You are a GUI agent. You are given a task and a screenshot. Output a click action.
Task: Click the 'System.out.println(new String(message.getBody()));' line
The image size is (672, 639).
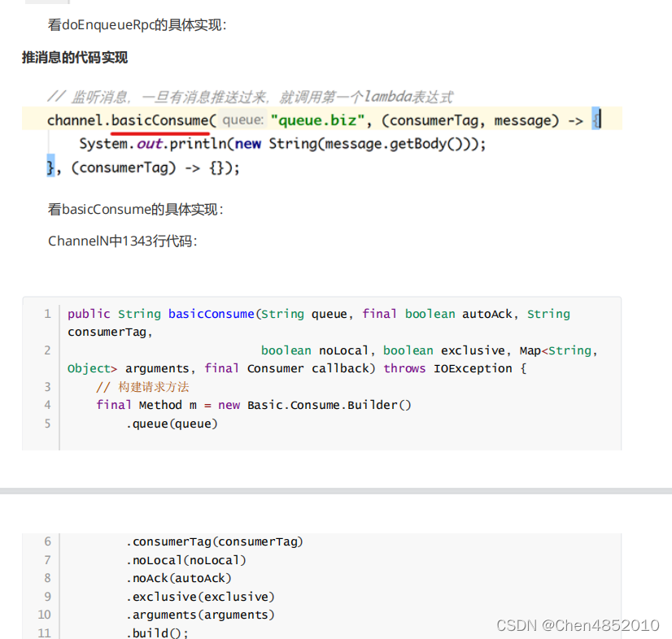click(x=282, y=144)
